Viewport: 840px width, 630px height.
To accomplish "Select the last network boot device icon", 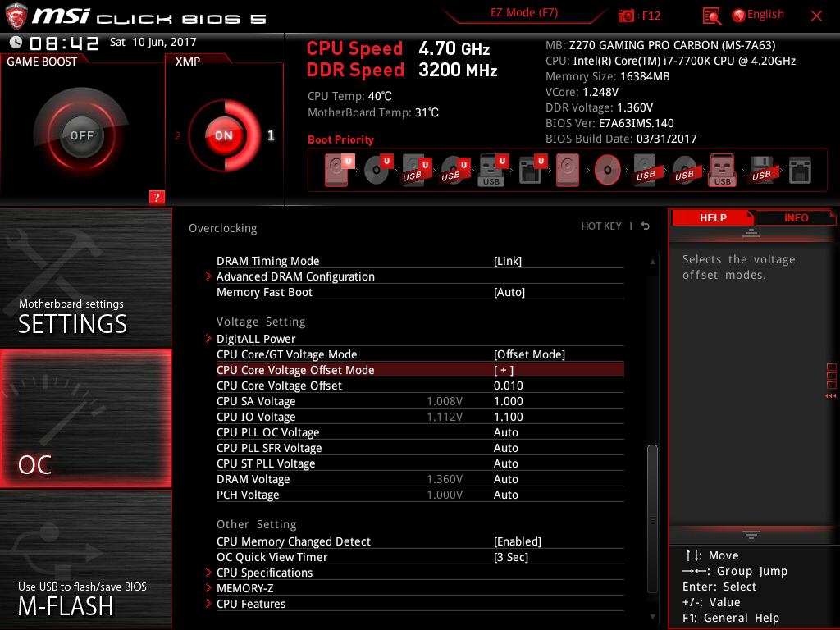I will pyautogui.click(x=800, y=170).
